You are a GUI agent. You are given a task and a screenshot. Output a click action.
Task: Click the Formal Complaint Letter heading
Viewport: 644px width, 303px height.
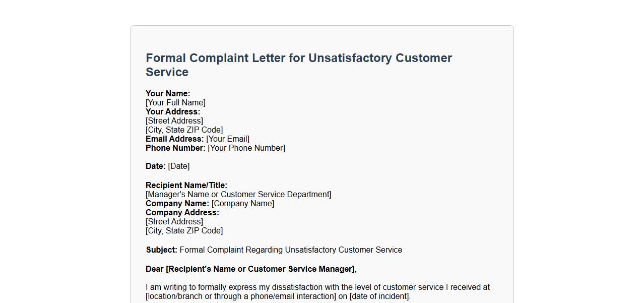[x=298, y=65]
